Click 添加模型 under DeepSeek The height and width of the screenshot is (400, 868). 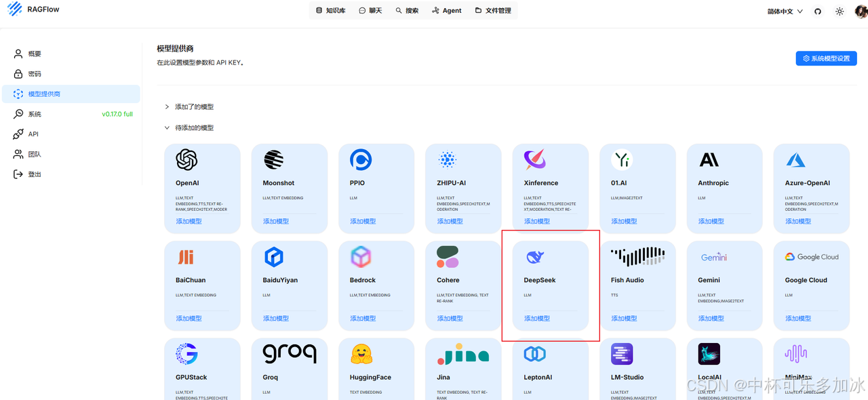click(537, 318)
